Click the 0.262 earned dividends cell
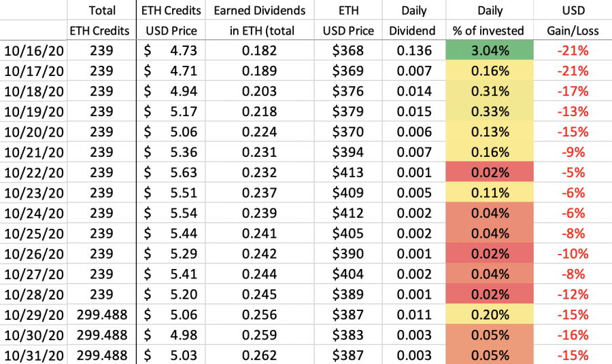The width and height of the screenshot is (612, 364). (x=260, y=354)
